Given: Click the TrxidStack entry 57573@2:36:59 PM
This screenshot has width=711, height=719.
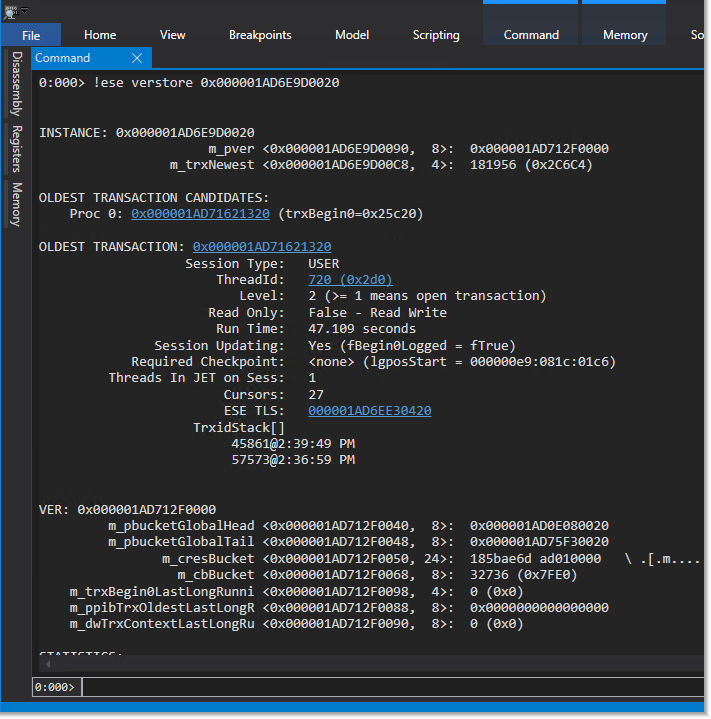Looking at the screenshot, I should click(x=293, y=459).
